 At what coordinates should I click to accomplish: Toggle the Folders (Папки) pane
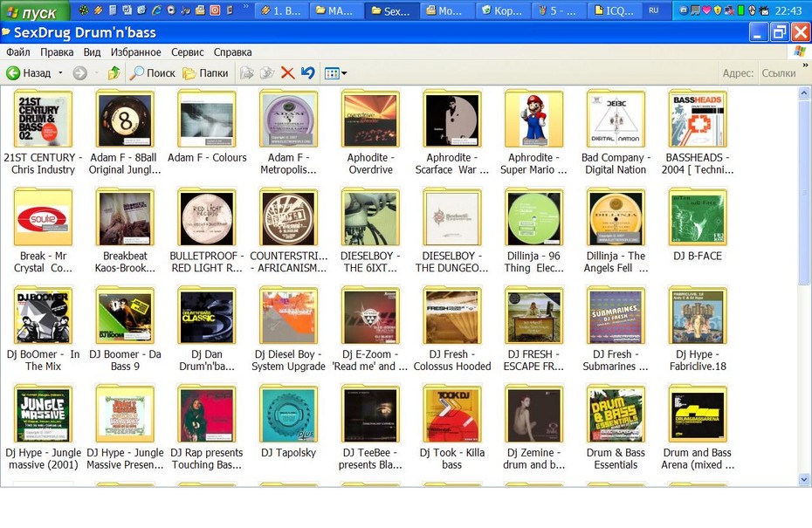(205, 73)
